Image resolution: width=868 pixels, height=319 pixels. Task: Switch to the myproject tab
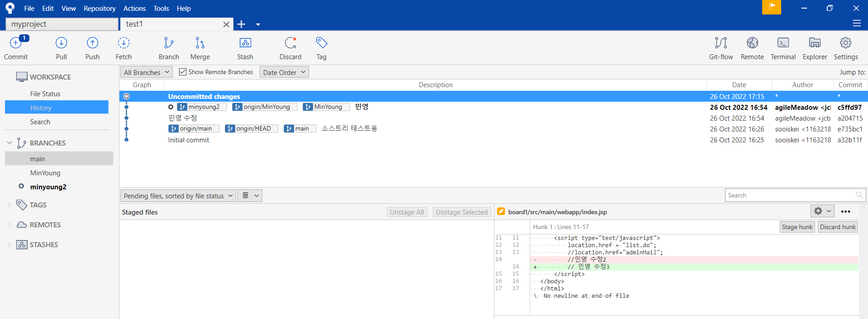pos(62,24)
